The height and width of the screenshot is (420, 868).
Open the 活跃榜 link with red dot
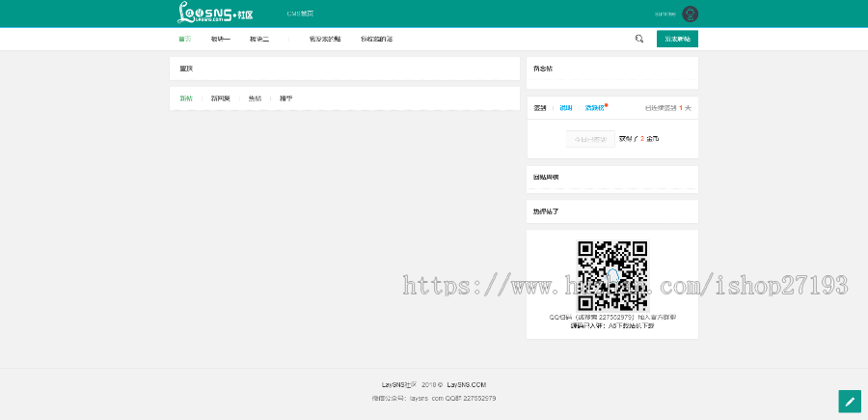[x=595, y=108]
